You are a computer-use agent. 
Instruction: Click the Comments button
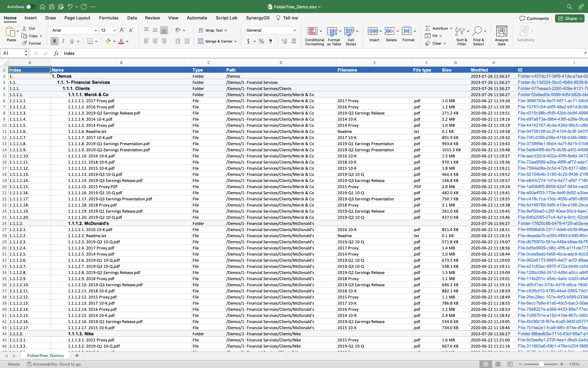tap(534, 19)
